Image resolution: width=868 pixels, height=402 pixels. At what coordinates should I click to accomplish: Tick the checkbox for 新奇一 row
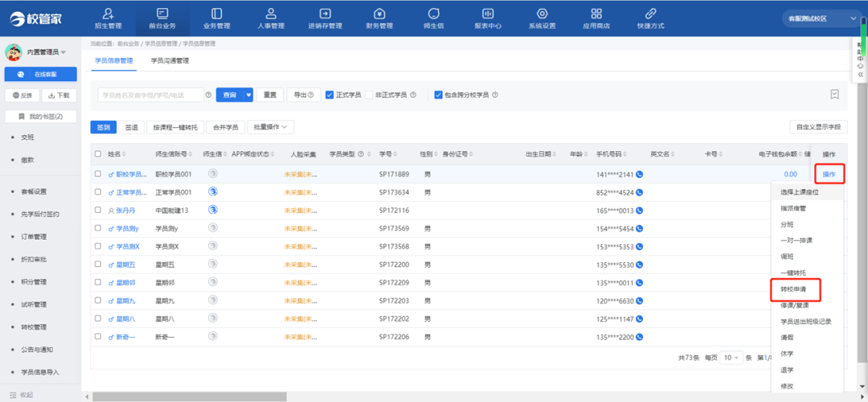click(x=98, y=336)
